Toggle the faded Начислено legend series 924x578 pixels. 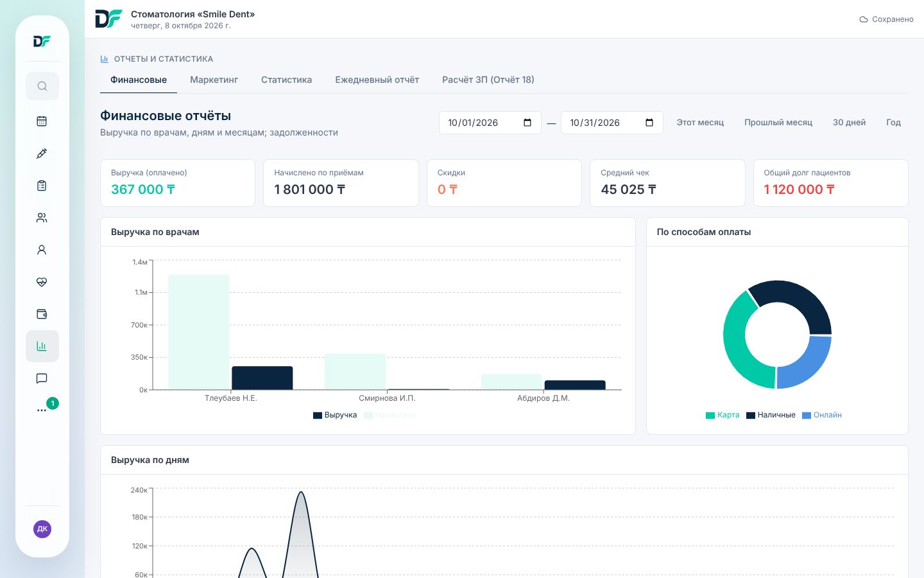tap(390, 415)
